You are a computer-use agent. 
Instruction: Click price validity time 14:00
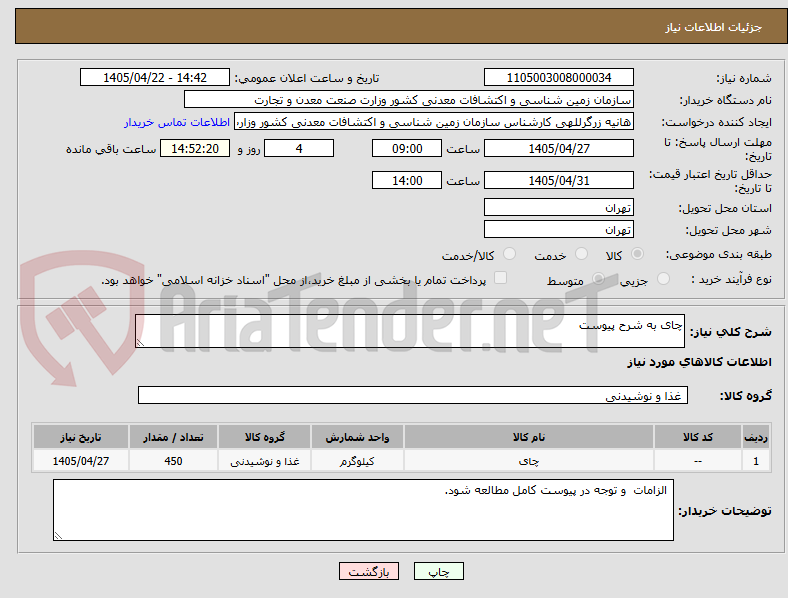pos(407,180)
